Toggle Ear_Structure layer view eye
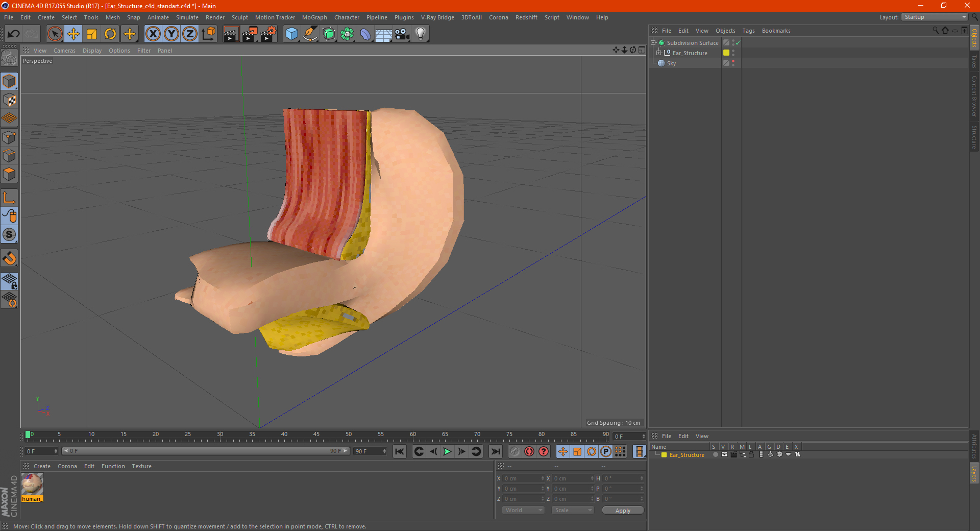 pyautogui.click(x=724, y=454)
